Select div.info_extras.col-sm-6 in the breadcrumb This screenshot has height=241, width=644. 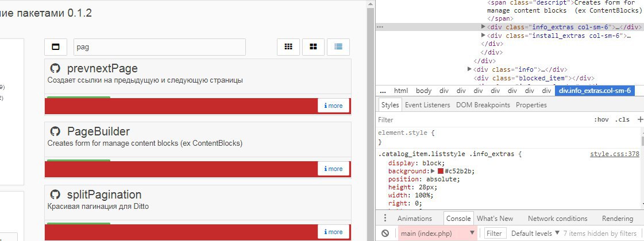click(594, 91)
